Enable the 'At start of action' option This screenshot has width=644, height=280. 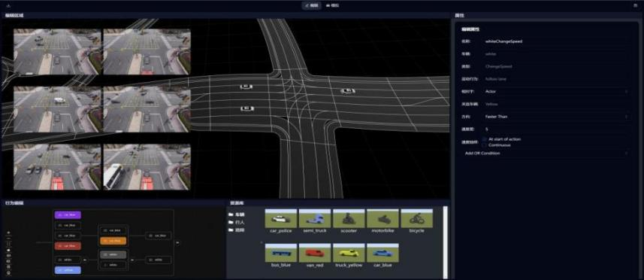pyautogui.click(x=485, y=139)
